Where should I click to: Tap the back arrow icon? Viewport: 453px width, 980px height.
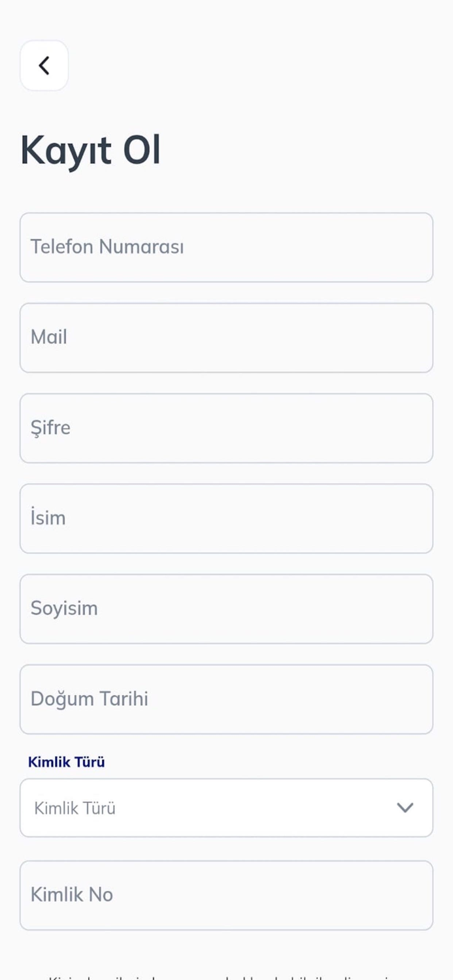(44, 65)
